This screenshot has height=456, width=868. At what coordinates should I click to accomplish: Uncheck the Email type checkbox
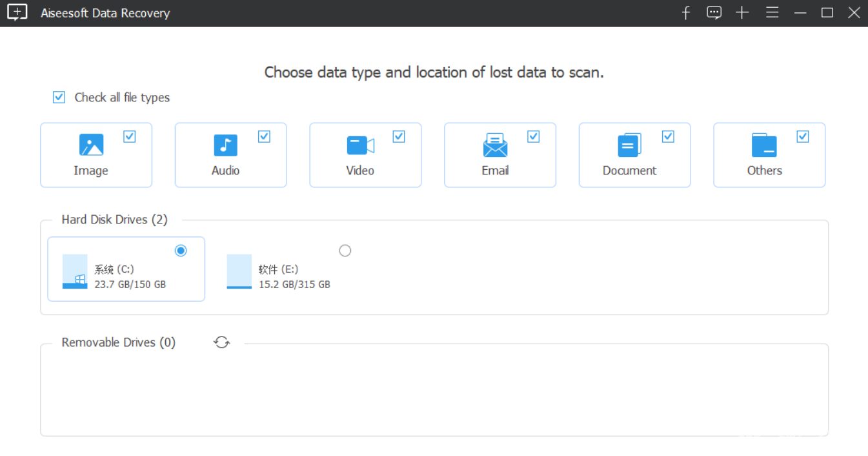click(534, 137)
